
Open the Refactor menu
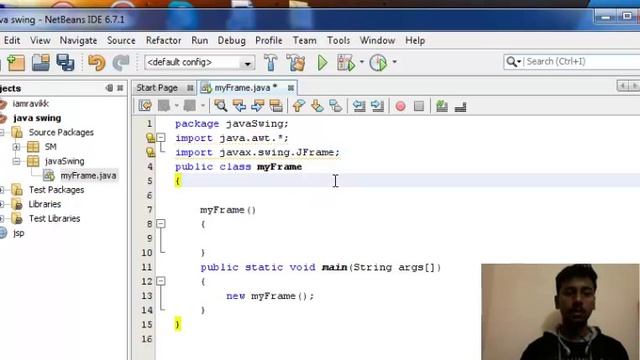[163, 40]
